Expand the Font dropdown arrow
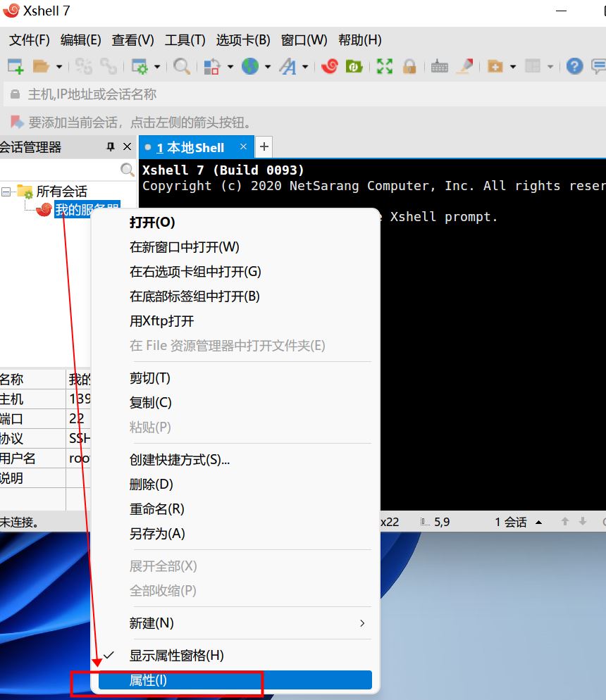 coord(305,67)
